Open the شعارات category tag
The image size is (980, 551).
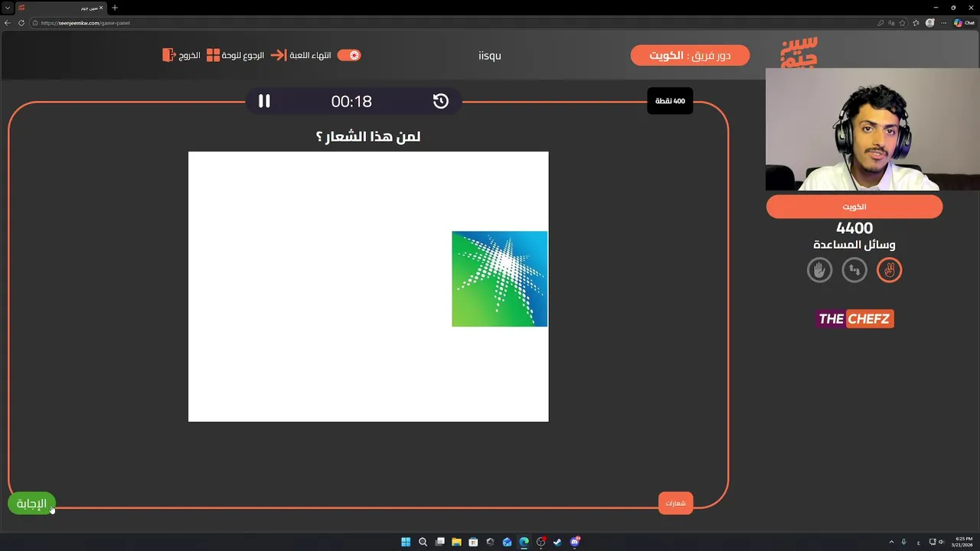675,503
